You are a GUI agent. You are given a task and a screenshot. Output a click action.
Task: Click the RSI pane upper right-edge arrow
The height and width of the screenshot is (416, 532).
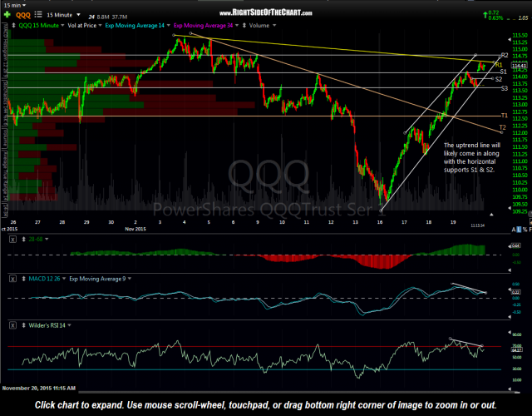pyautogui.click(x=510, y=332)
